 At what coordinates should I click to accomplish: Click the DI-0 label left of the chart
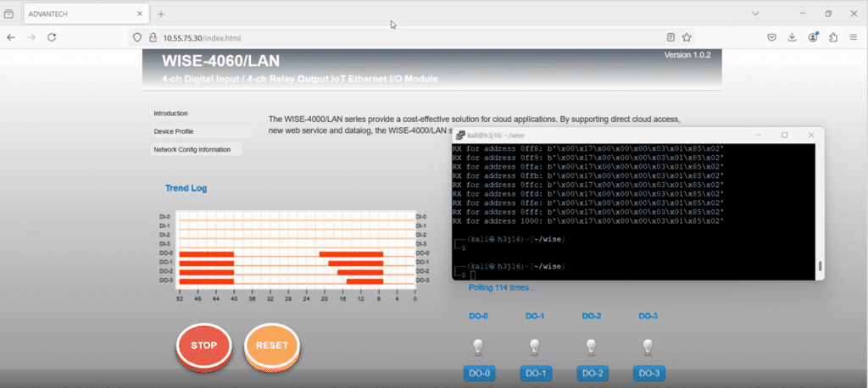pos(164,217)
